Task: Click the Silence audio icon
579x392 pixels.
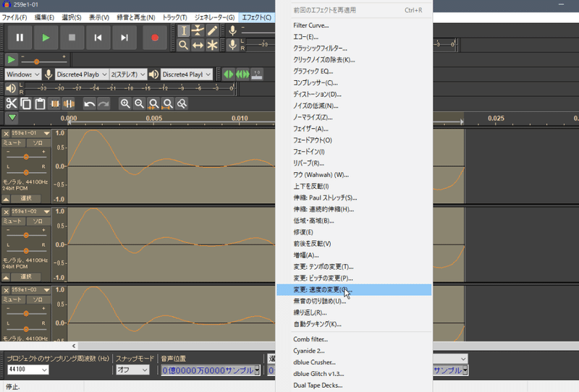Action: coord(69,103)
